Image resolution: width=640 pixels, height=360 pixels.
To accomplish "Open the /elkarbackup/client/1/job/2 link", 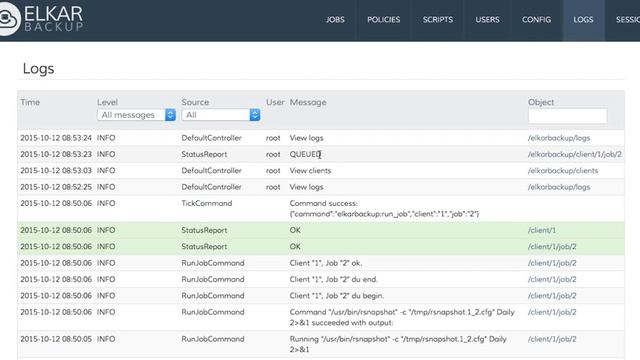I will click(x=575, y=154).
